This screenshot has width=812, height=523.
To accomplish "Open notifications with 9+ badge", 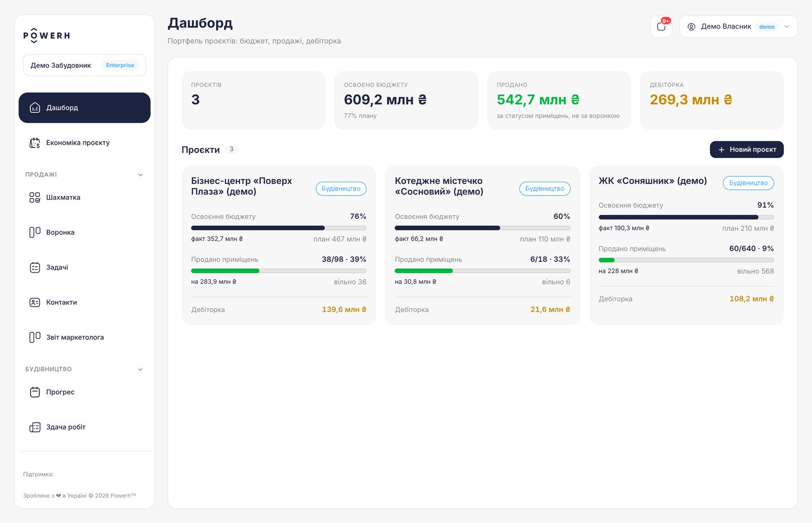I will pyautogui.click(x=661, y=26).
